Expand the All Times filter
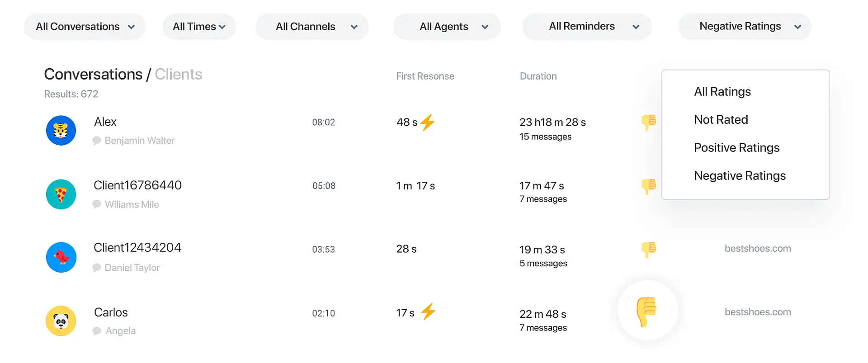 pyautogui.click(x=199, y=27)
